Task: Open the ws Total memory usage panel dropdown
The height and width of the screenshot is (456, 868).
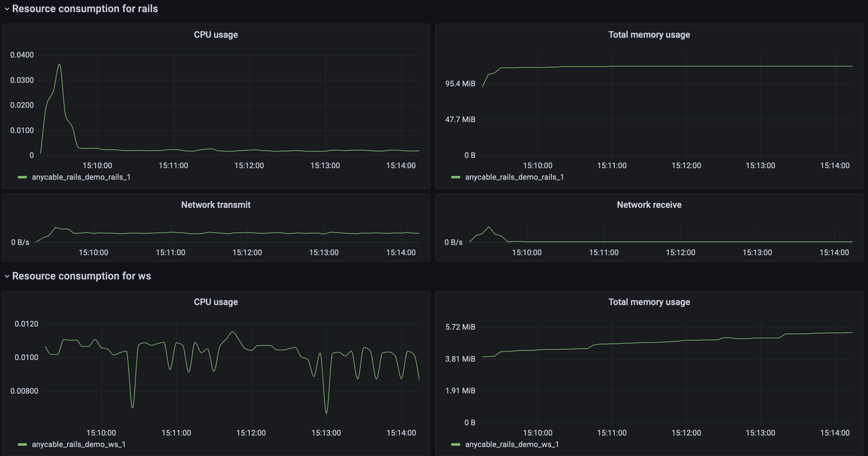Action: [649, 301]
